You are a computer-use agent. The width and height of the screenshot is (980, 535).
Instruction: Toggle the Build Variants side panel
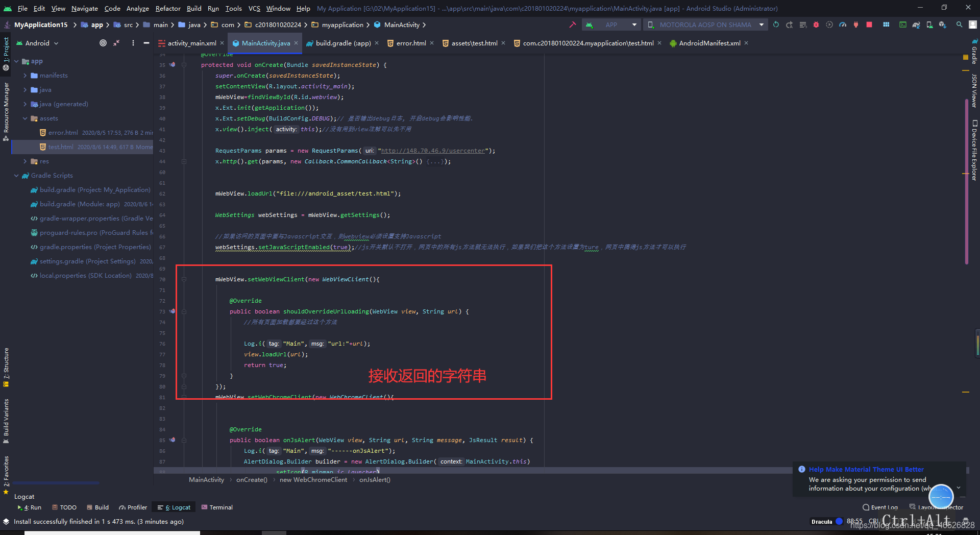pos(6,421)
